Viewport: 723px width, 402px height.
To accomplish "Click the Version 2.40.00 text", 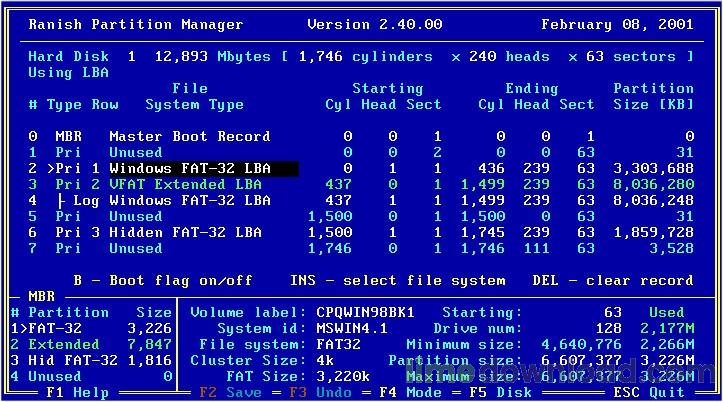I will [x=375, y=24].
